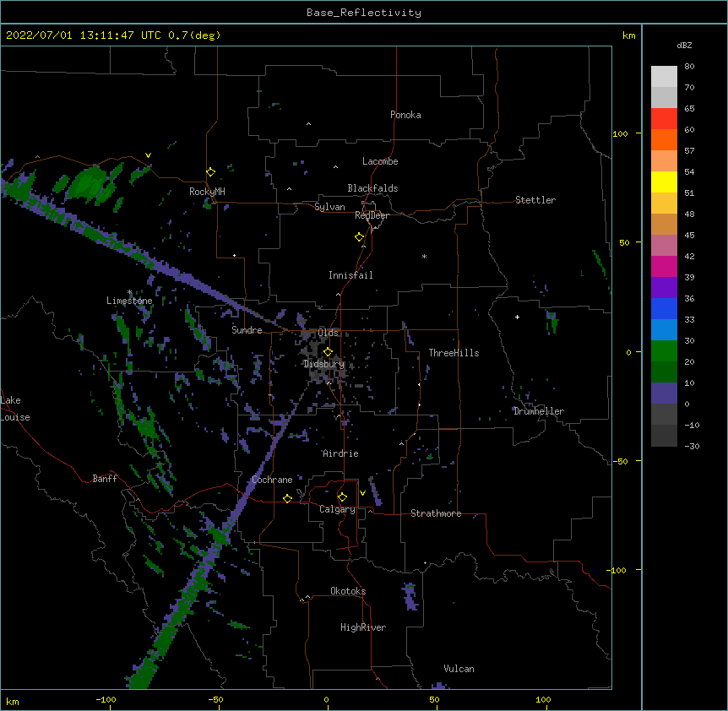Click the Sylvan label on the map

point(329,207)
